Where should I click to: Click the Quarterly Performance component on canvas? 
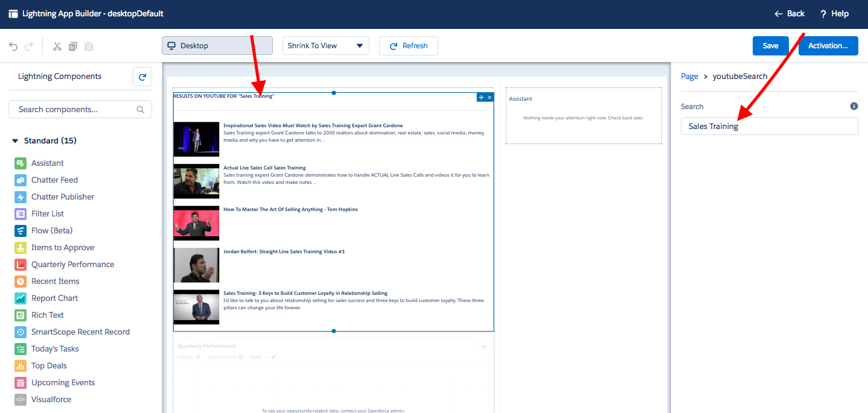click(333, 377)
